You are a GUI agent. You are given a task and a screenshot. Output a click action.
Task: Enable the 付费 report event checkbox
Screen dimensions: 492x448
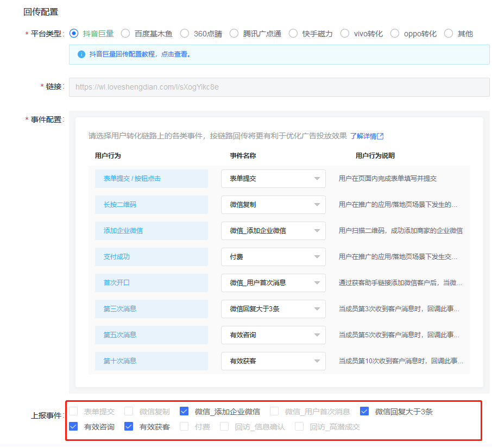[184, 426]
